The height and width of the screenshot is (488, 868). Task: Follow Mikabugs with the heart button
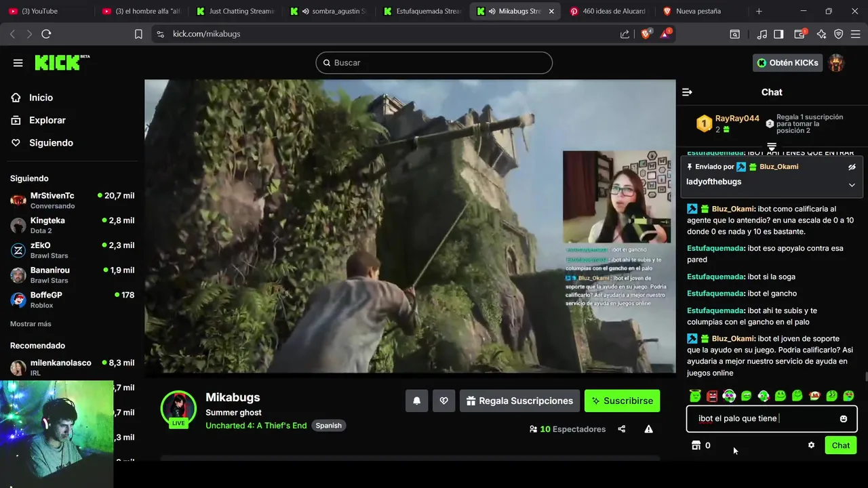(444, 401)
